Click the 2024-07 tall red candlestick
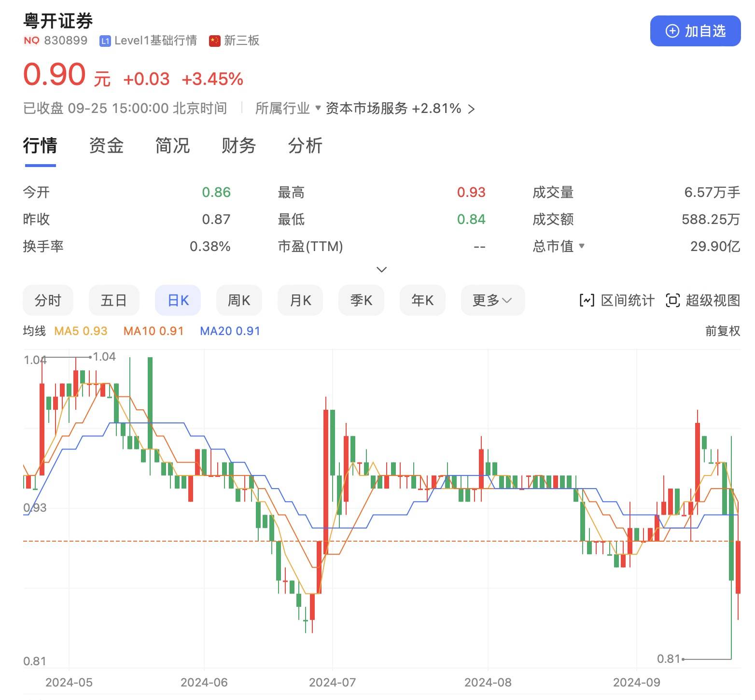This screenshot has width=755, height=700. pos(326,483)
